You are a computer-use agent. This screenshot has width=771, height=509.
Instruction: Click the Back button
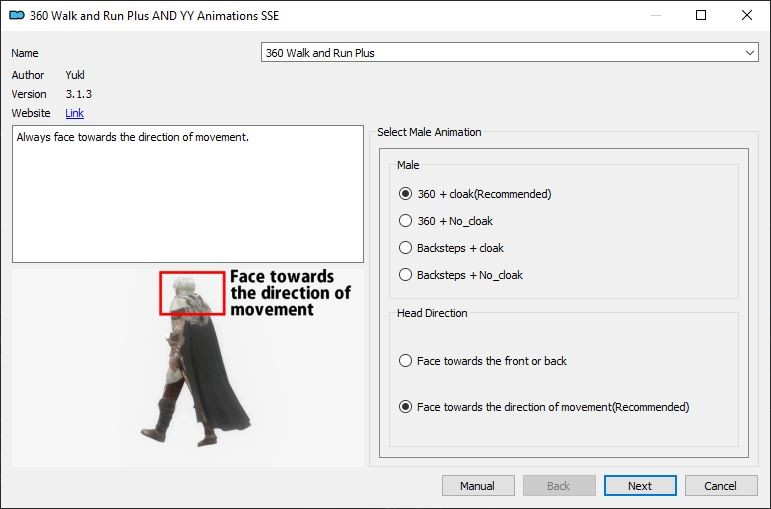pos(559,486)
